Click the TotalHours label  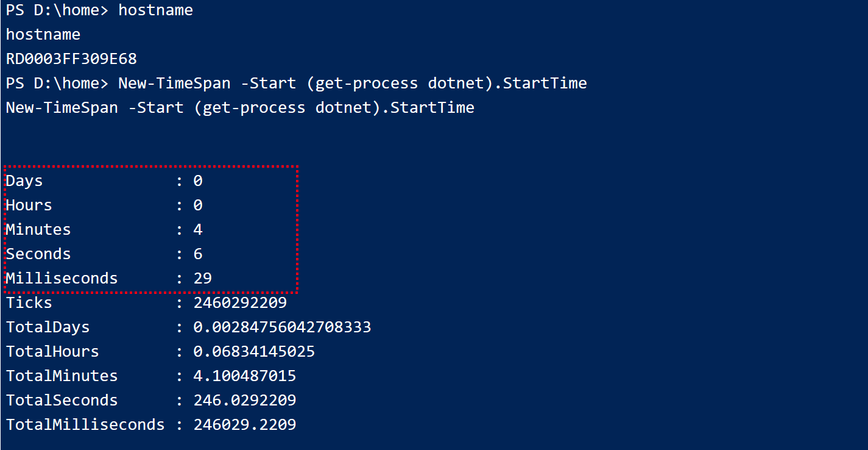(52, 352)
